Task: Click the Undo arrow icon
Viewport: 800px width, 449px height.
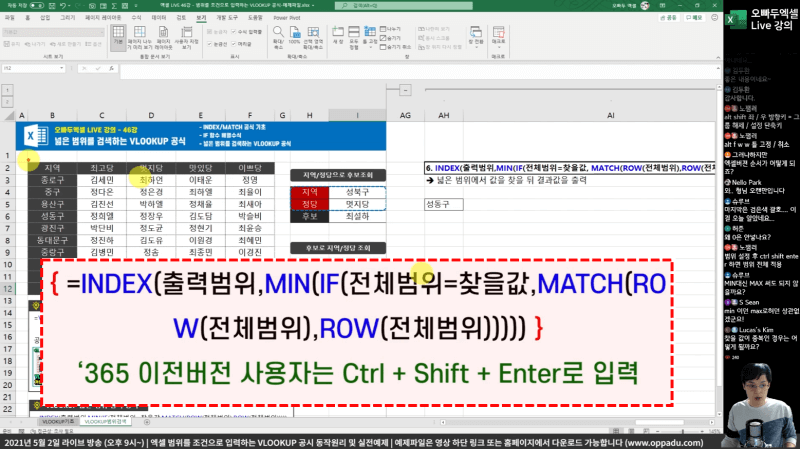Action: (x=62, y=6)
